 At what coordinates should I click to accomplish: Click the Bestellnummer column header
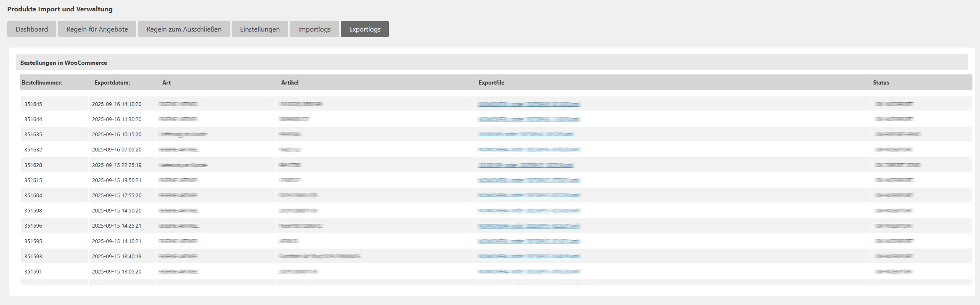[42, 82]
